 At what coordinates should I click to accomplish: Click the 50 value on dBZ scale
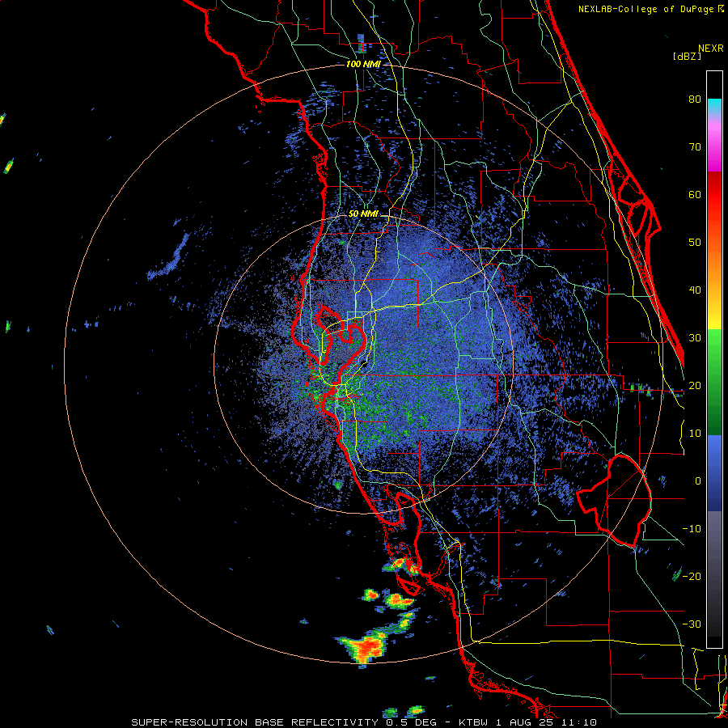point(695,243)
